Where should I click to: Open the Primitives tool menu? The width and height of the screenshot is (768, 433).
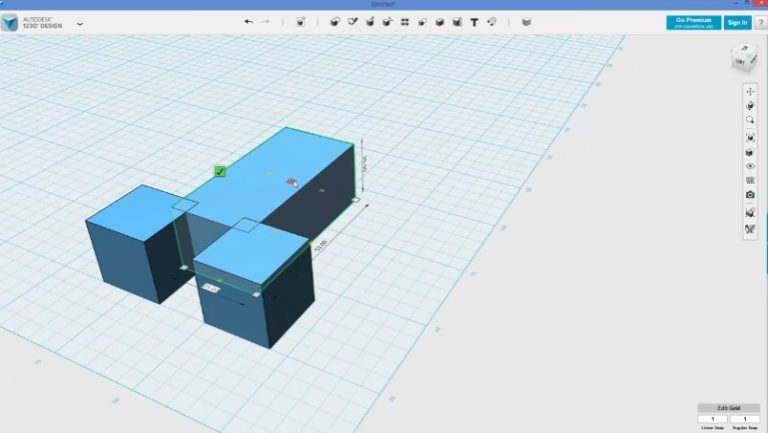click(335, 22)
